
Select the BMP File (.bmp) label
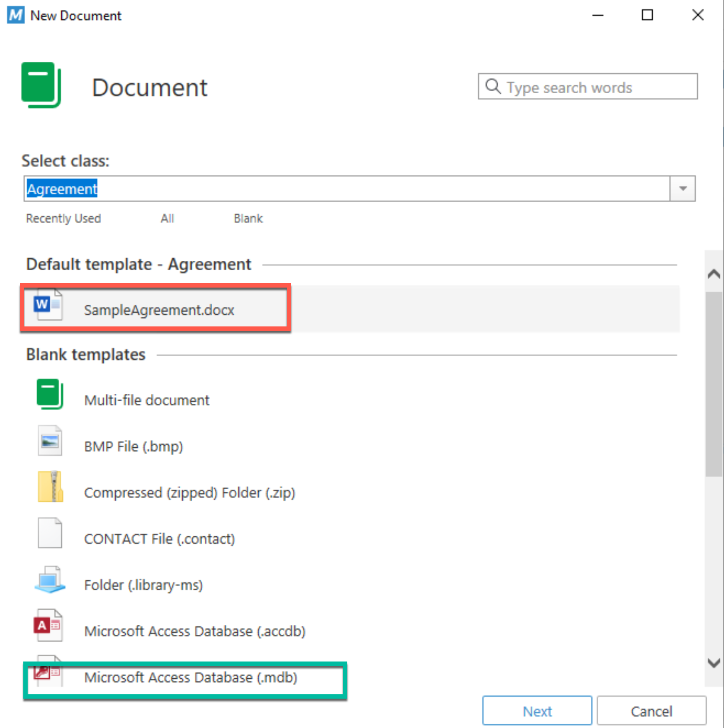(x=133, y=446)
